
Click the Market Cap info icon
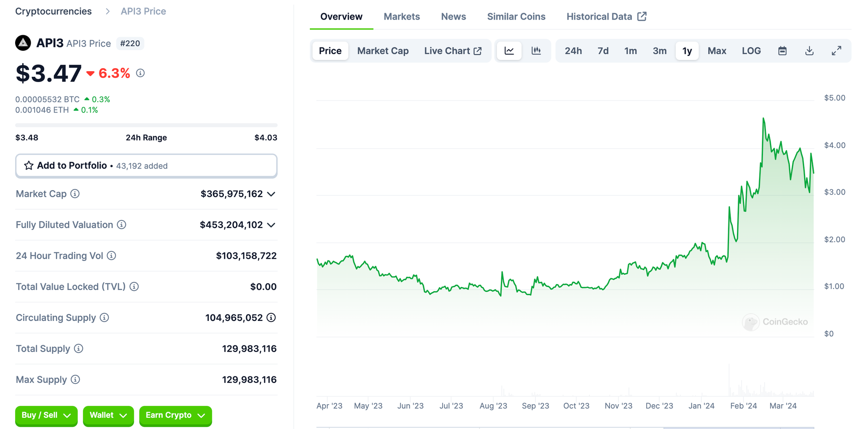coord(75,194)
